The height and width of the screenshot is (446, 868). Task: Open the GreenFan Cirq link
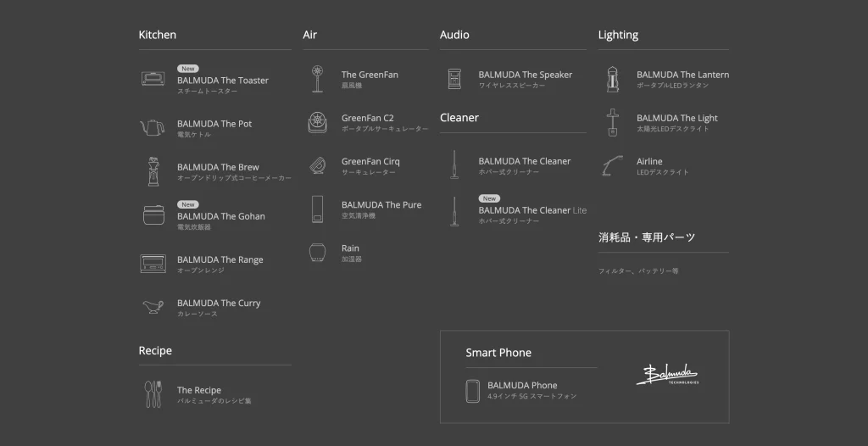click(370, 161)
